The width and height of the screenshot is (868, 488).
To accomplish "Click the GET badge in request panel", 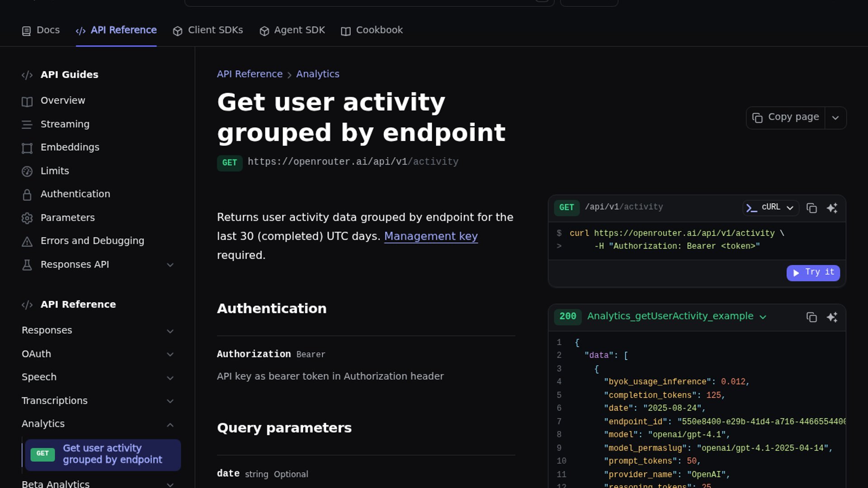I will point(566,207).
